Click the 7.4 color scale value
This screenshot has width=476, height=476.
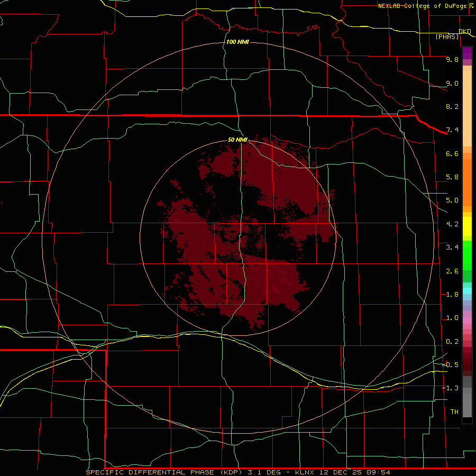tap(452, 130)
